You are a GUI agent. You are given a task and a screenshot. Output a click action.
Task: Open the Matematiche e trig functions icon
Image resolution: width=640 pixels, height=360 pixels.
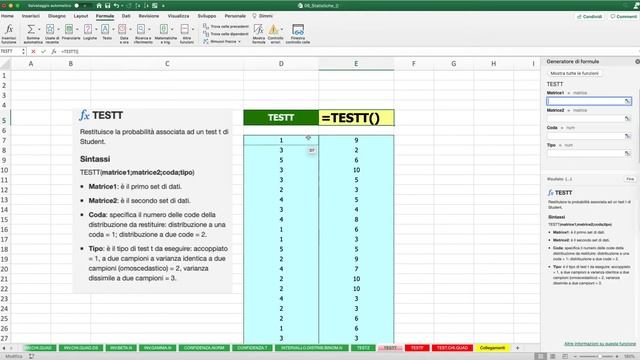(x=164, y=29)
